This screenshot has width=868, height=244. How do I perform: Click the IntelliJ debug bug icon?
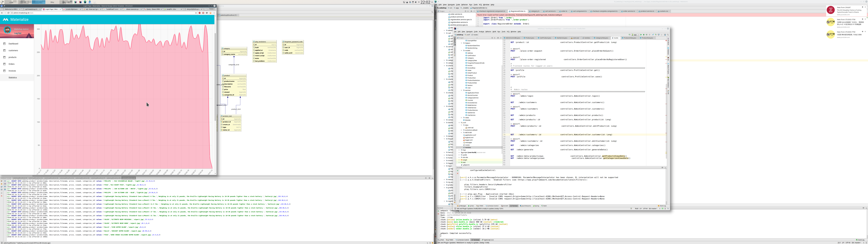[x=644, y=35]
